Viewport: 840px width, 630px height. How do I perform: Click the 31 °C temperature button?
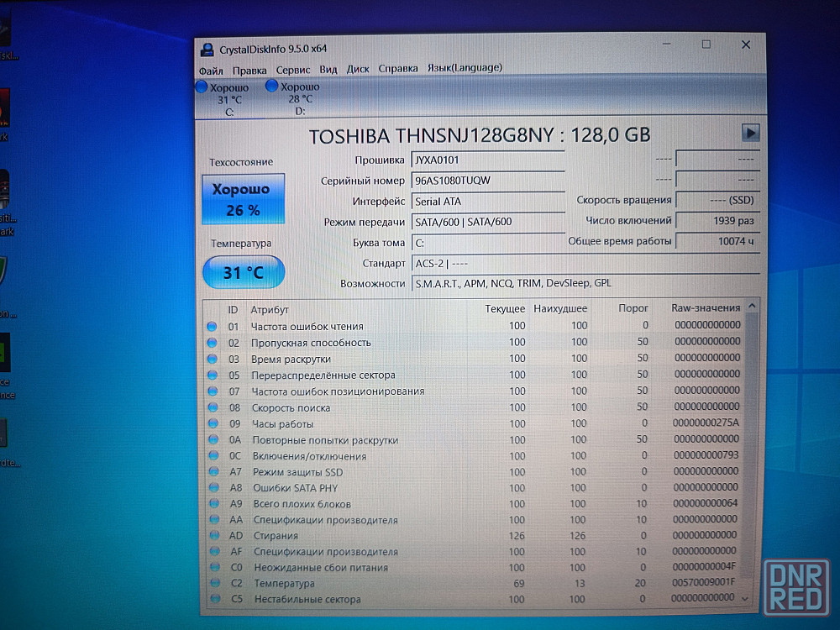(244, 272)
